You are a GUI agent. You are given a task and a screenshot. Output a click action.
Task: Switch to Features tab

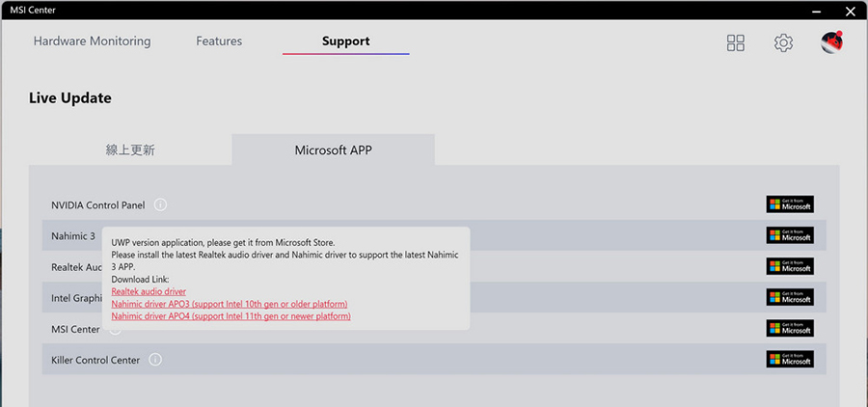(219, 41)
